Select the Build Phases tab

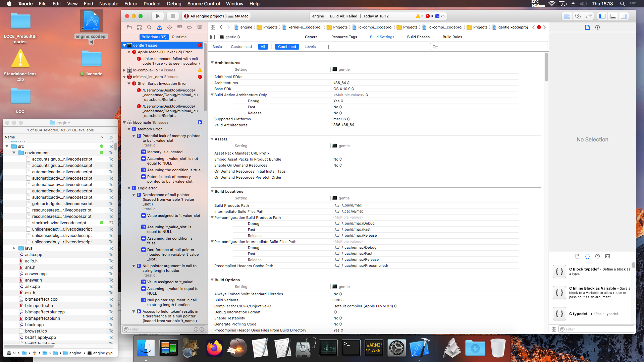(418, 37)
